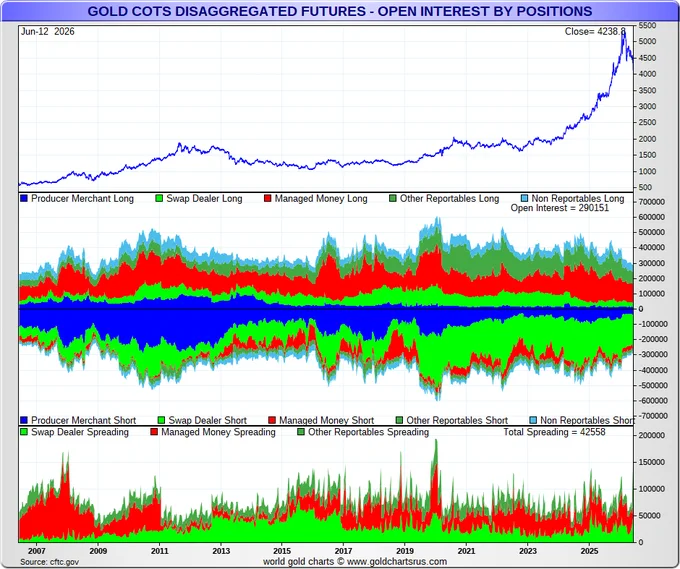Click the Managed Money Spreading red swatch

click(x=154, y=432)
